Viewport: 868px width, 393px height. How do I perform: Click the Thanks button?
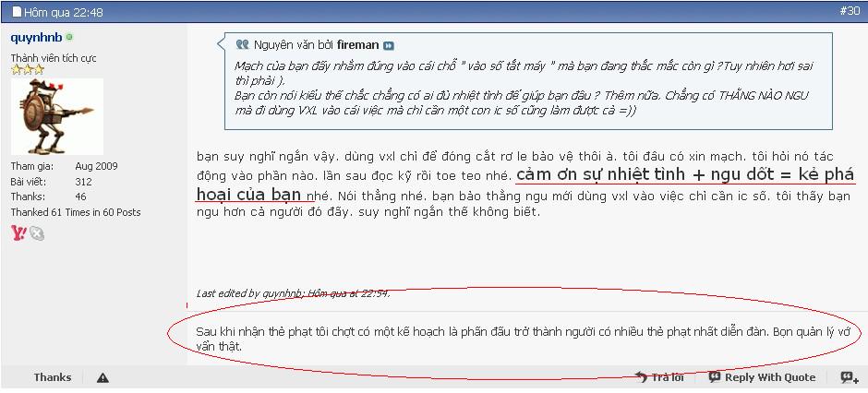[x=53, y=377]
